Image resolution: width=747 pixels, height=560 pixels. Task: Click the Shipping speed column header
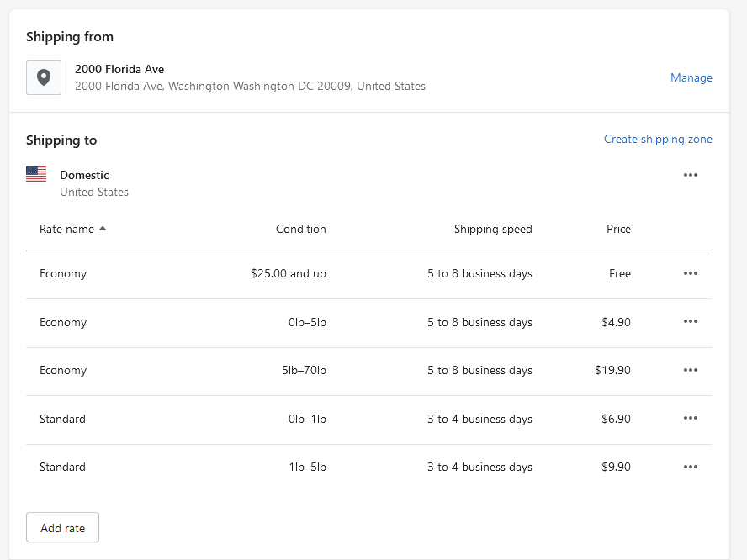click(493, 229)
